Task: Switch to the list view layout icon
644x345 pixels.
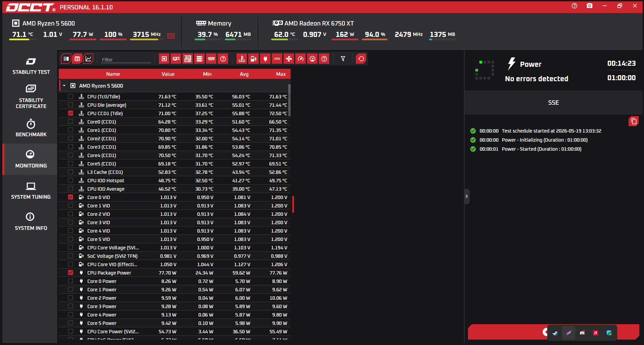Action: pyautogui.click(x=66, y=59)
